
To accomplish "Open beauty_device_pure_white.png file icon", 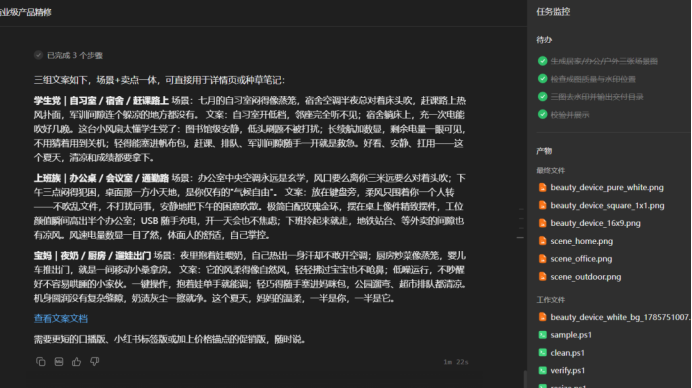I will point(542,188).
